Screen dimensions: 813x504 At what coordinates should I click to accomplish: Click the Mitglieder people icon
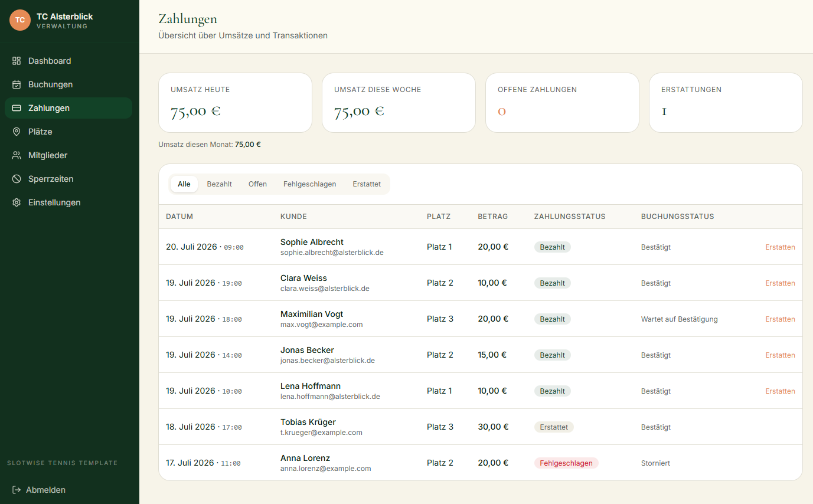(x=17, y=155)
